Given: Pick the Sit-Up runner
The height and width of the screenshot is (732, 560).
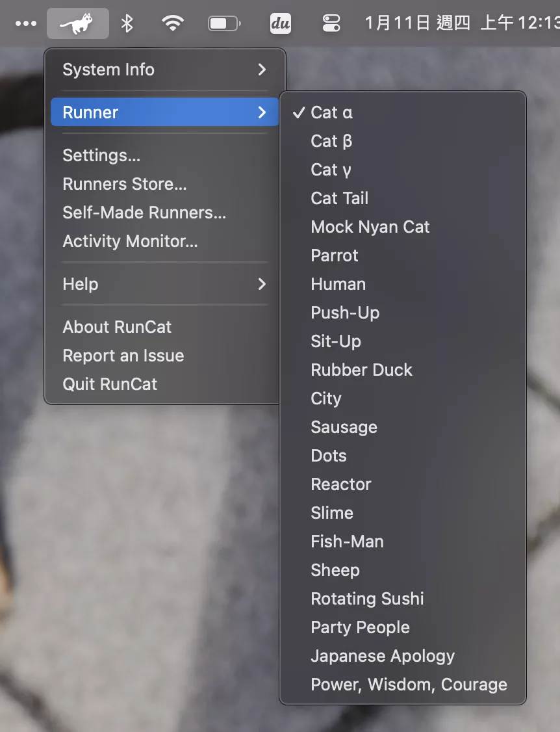Looking at the screenshot, I should coord(403,341).
